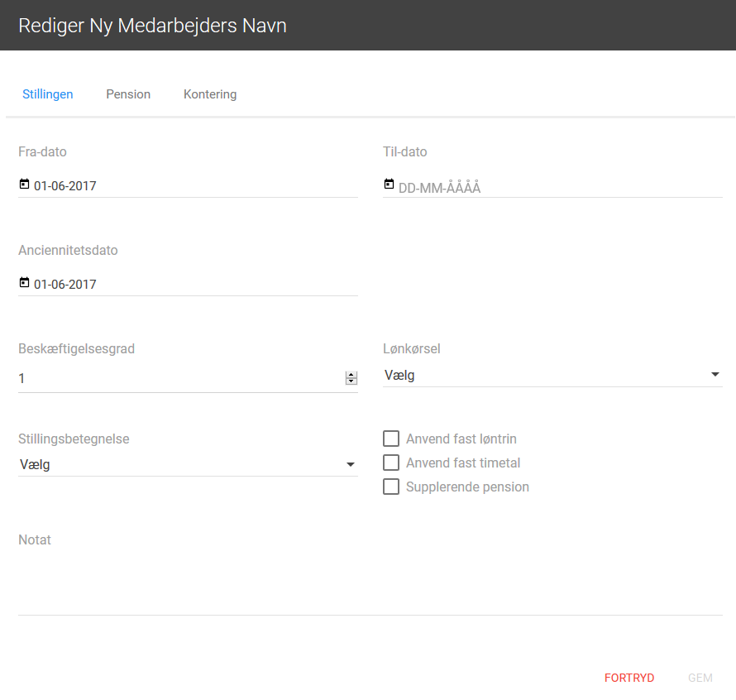Open the Anciennitetsdato calendar icon
This screenshot has height=700, width=736.
24,283
